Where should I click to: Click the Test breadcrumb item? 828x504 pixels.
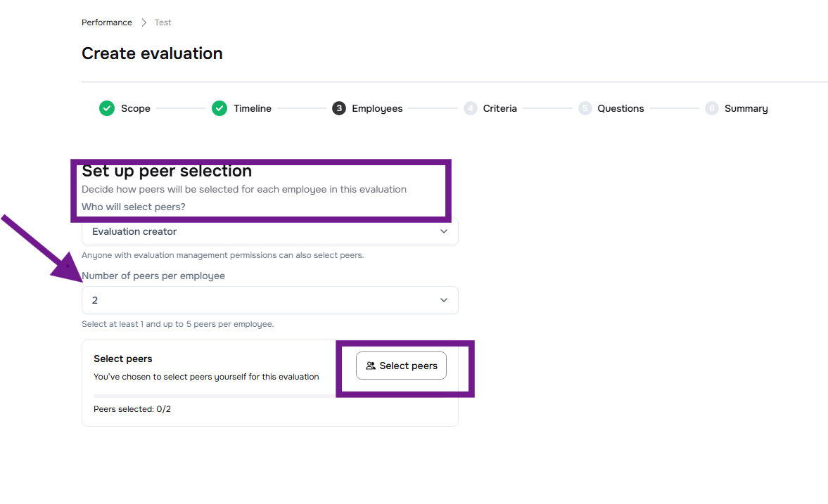click(x=163, y=22)
